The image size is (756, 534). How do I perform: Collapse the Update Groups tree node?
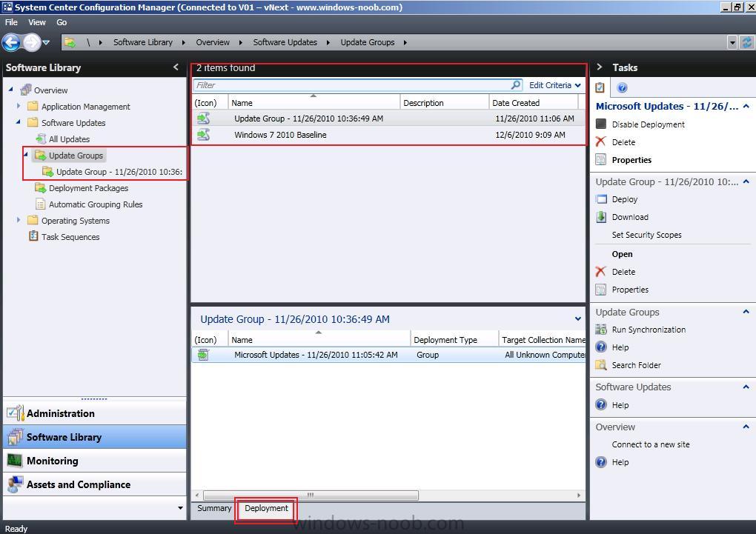[x=26, y=155]
